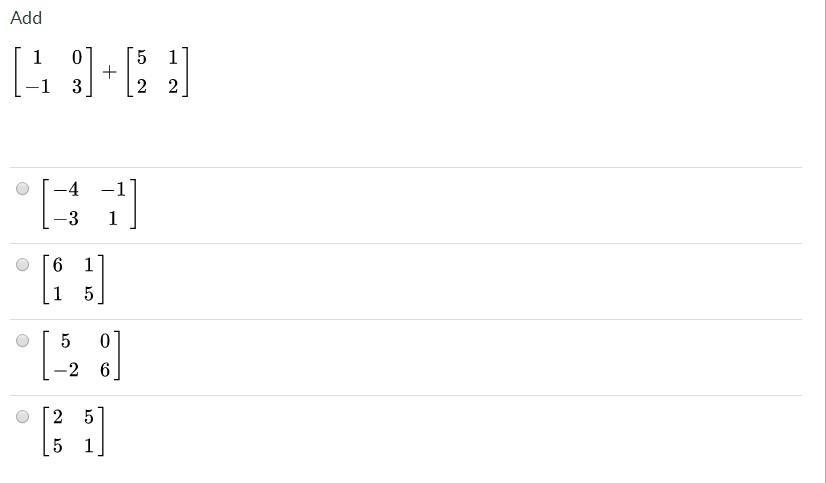826x483 pixels.
Task: Click the answer matrix containing −4, −1, −3, 1
Action: tap(90, 204)
